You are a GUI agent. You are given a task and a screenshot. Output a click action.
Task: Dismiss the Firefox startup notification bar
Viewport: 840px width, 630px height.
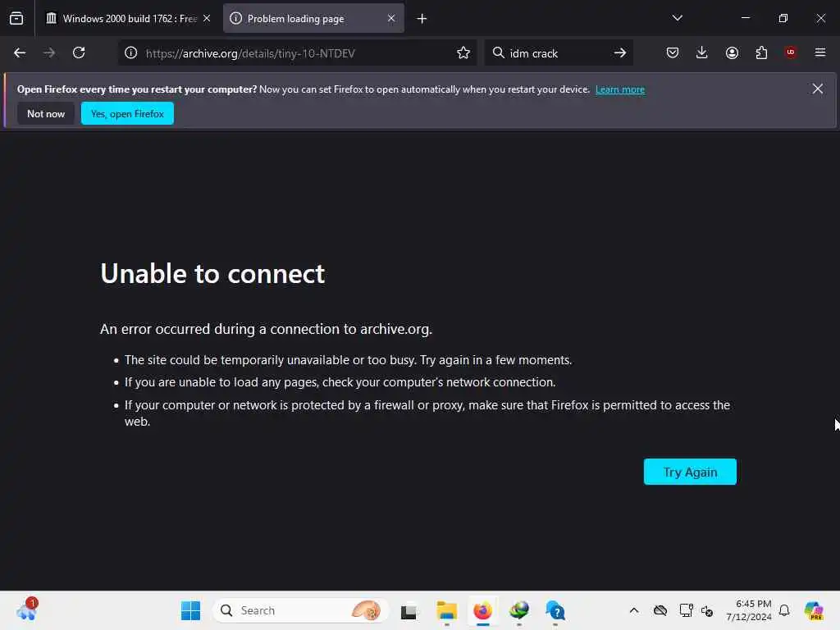pyautogui.click(x=818, y=89)
